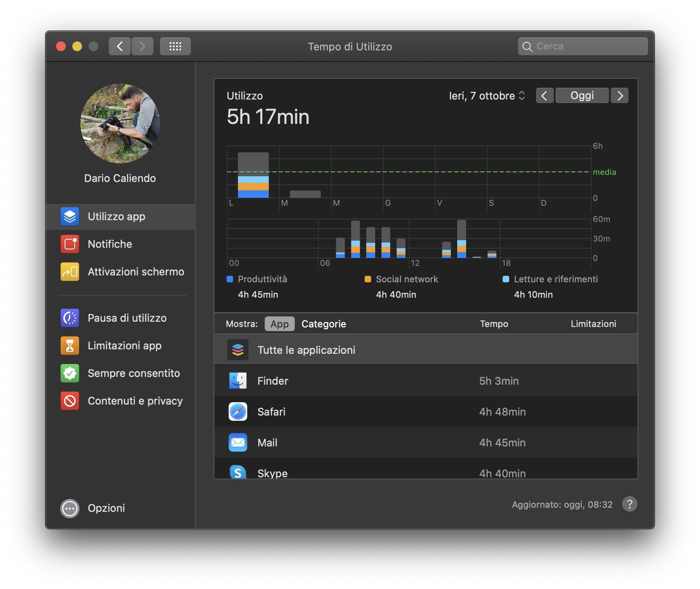Open Limitazioni app hourglass icon

(70, 346)
